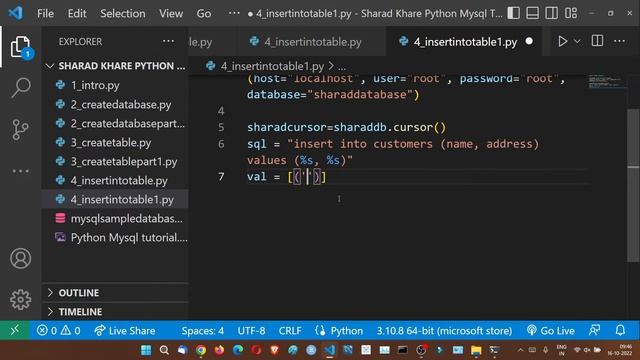Image resolution: width=640 pixels, height=360 pixels.
Task: Click the VS Code logo icon
Action: (16, 13)
